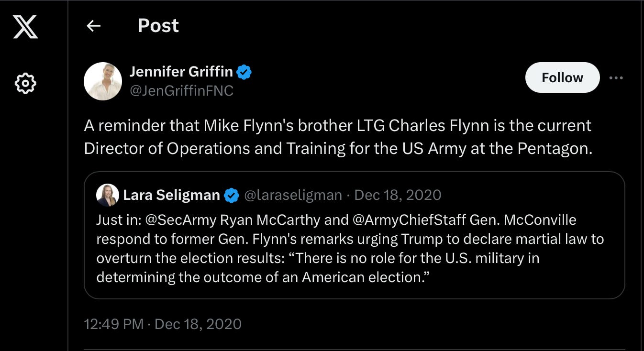
Task: Open Jennifer Griffin's profile picture
Action: (x=103, y=81)
